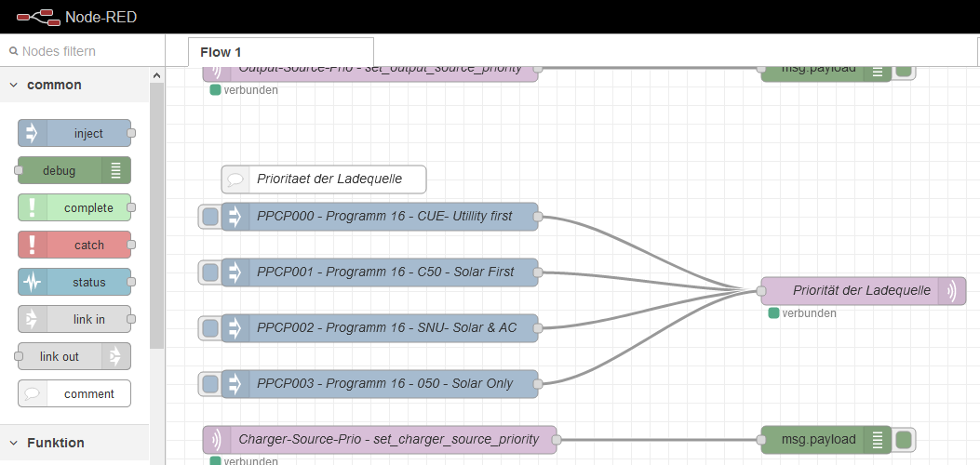This screenshot has height=465, width=980.
Task: Select the status node in palette
Action: [74, 282]
